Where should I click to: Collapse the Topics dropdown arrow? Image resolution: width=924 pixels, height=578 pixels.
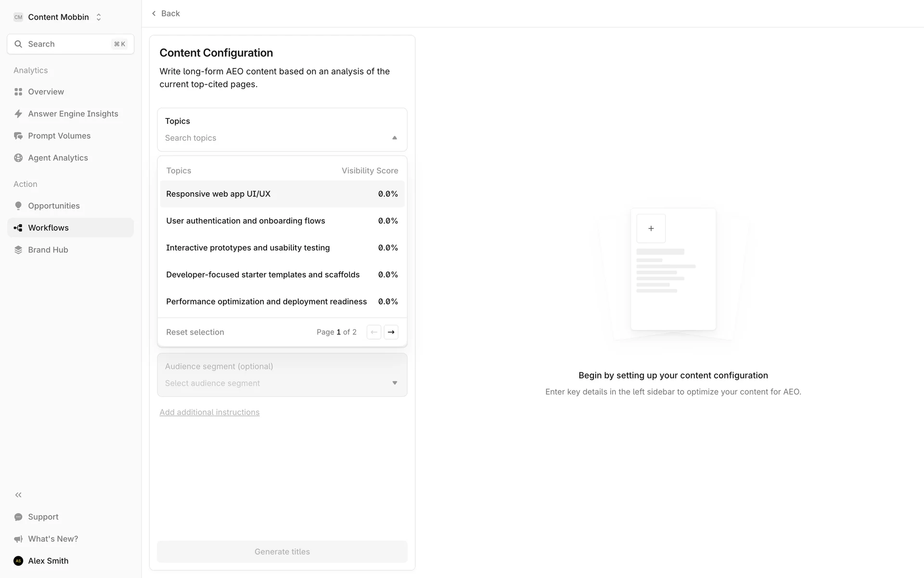pyautogui.click(x=395, y=138)
